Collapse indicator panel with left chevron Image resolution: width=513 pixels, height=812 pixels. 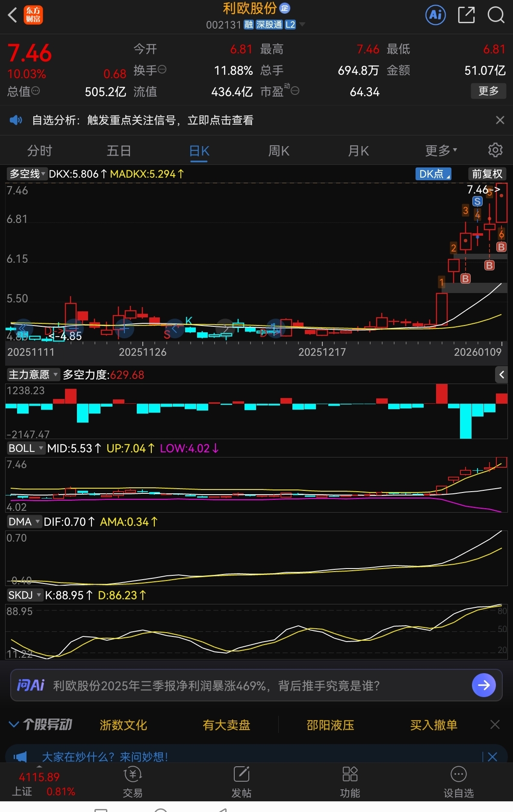click(501, 375)
